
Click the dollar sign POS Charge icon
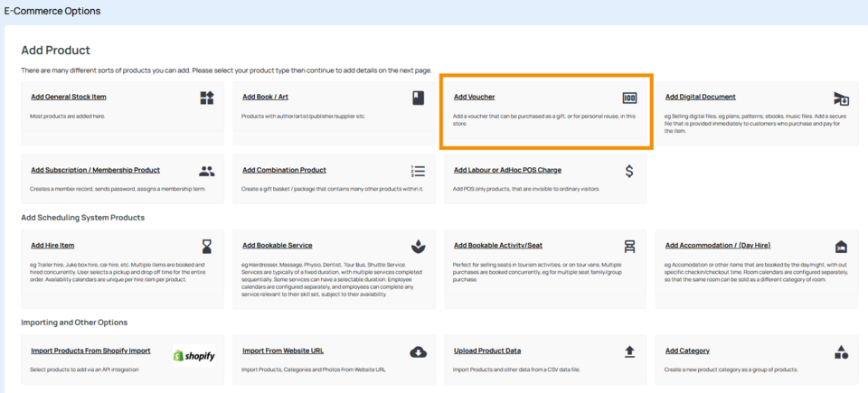(629, 171)
